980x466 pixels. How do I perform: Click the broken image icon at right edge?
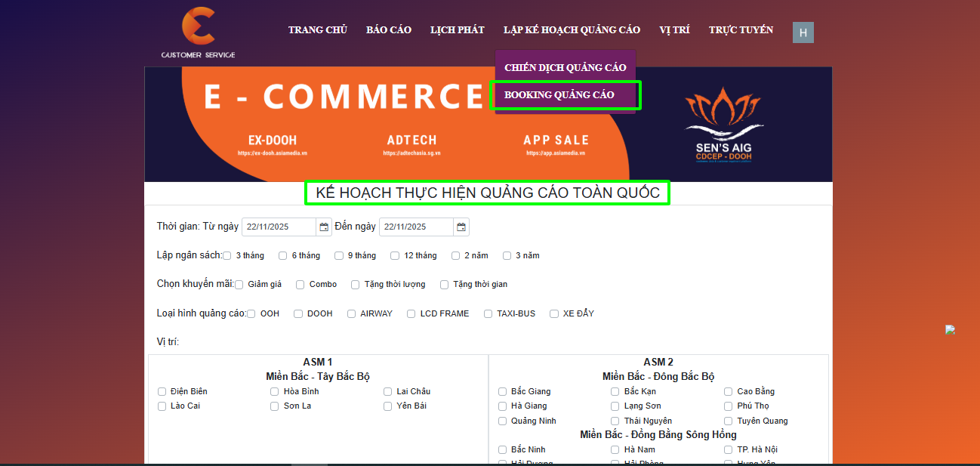(x=950, y=330)
